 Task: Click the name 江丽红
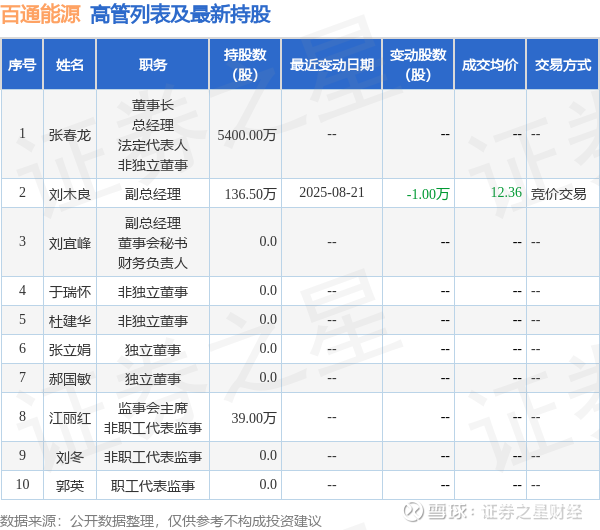pos(70,418)
